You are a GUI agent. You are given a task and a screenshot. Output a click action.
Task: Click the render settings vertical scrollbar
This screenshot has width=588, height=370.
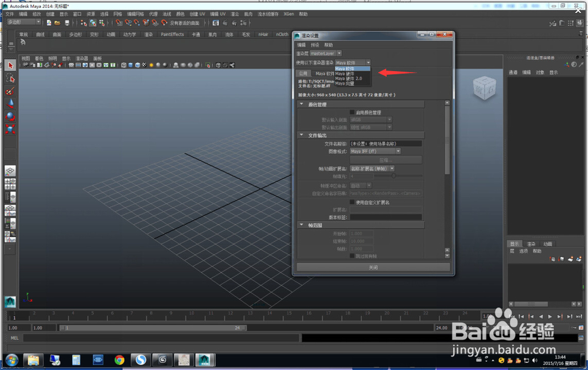coord(447,141)
